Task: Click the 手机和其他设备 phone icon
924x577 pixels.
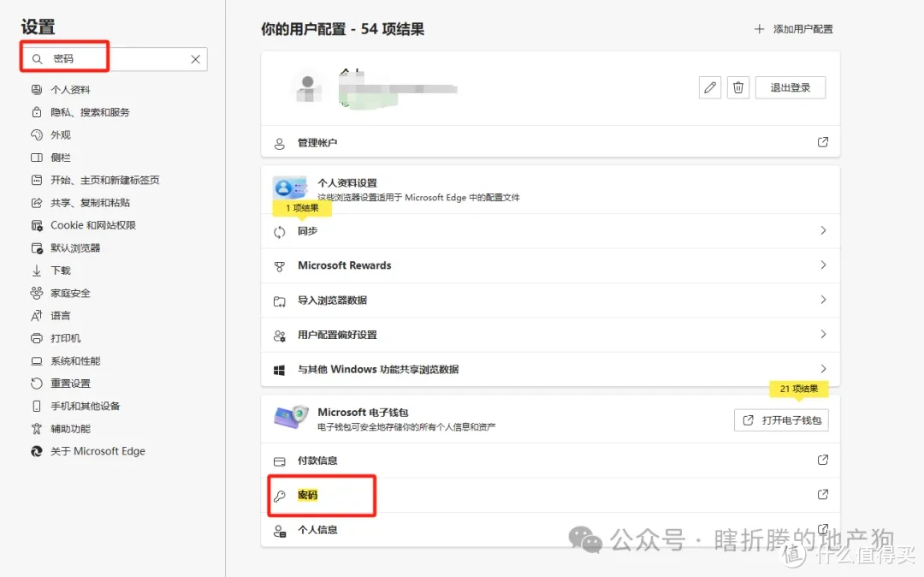Action: coord(37,406)
